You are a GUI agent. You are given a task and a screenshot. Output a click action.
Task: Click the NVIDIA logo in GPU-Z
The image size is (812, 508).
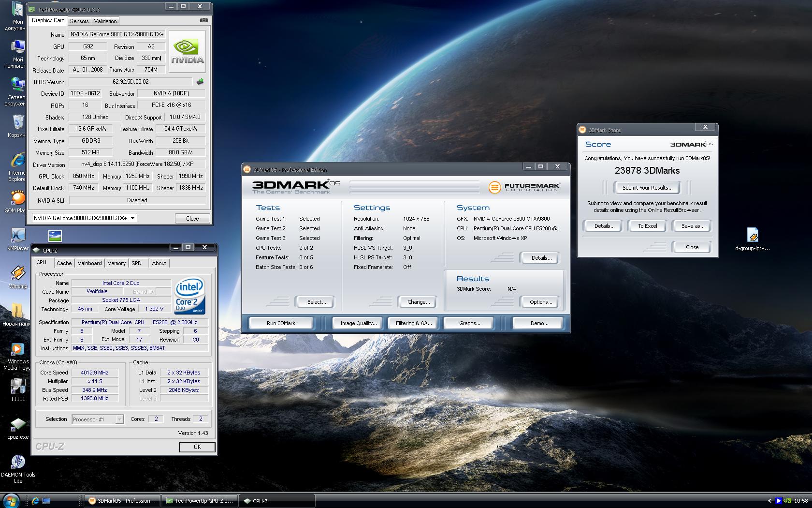coord(187,52)
